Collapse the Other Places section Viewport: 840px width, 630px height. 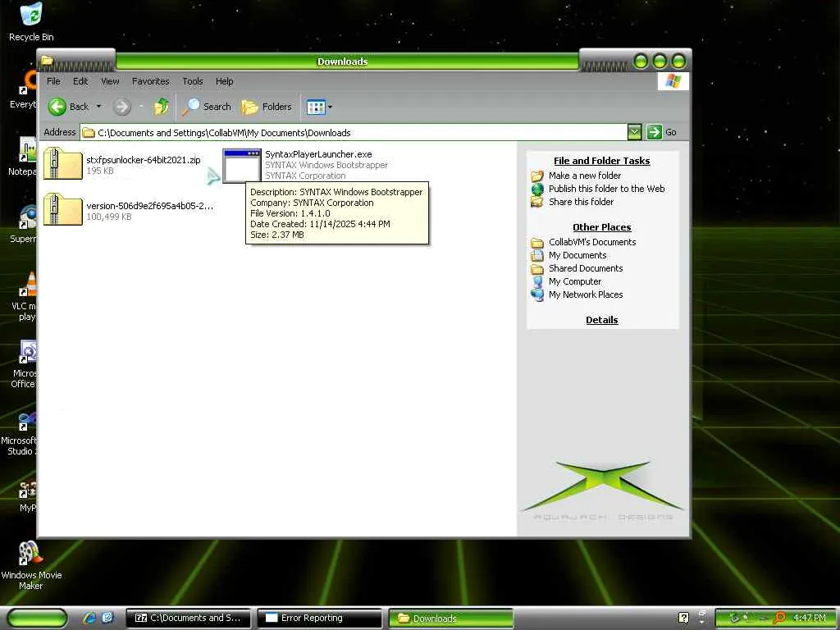coord(601,227)
